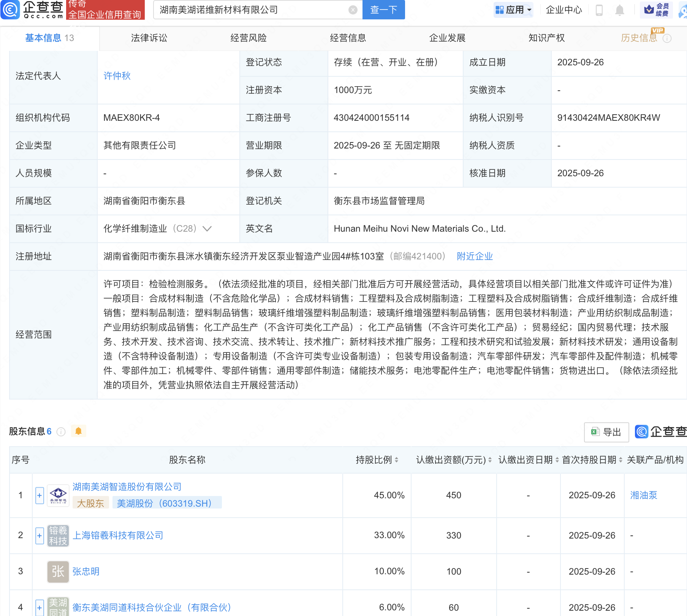Open the mobile phone app icon

599,10
